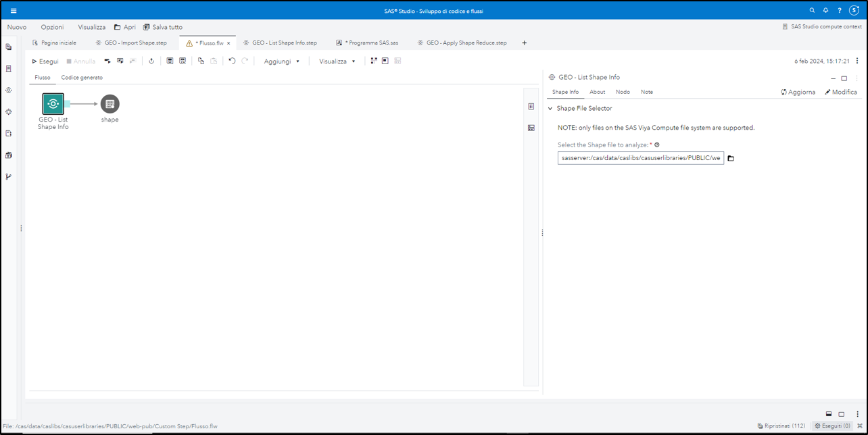The image size is (868, 435).
Task: Click SAS Studio compute context label
Action: pyautogui.click(x=821, y=27)
